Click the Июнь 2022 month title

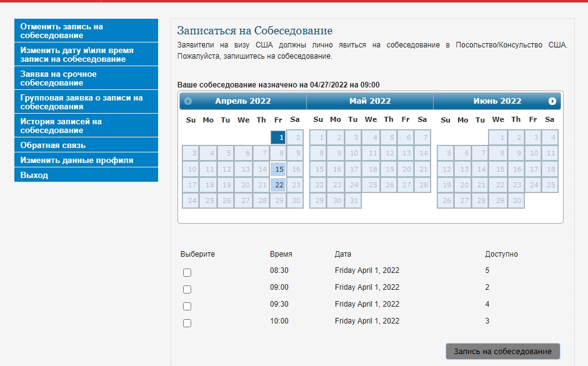pyautogui.click(x=497, y=101)
